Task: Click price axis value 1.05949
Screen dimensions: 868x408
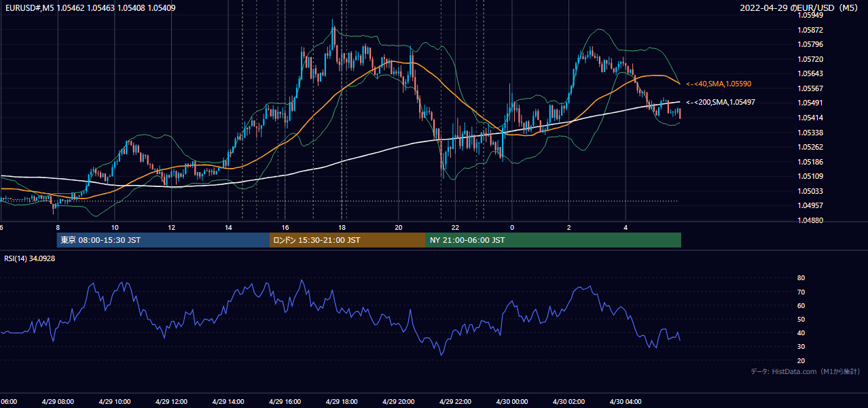Action: click(x=810, y=15)
